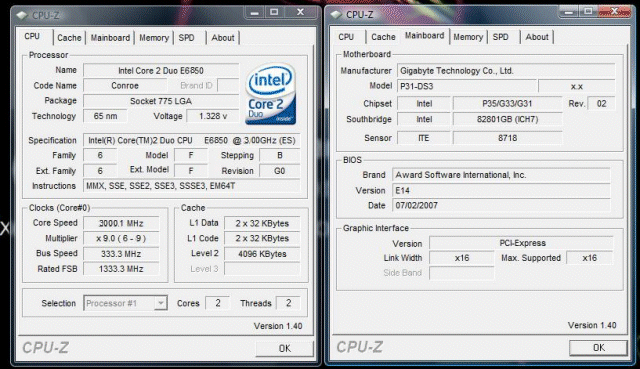Click the Intel Core 2 Duo logo

(x=271, y=94)
